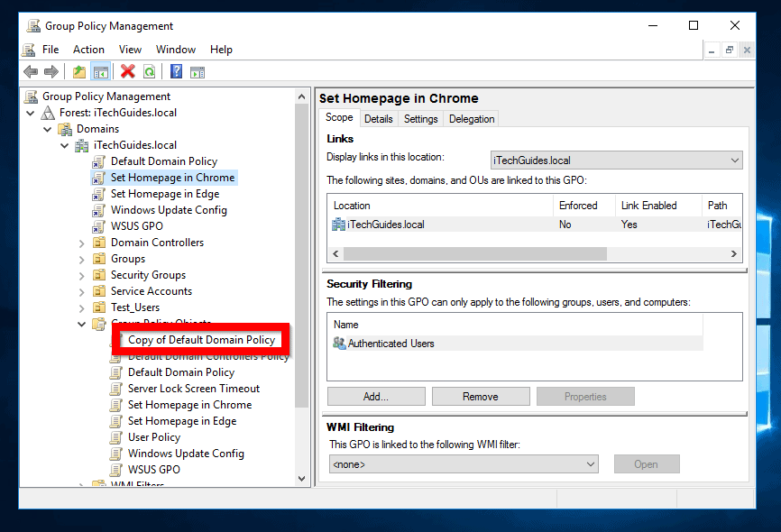This screenshot has height=532, width=781.
Task: Expand the Domain Controllers tree node
Action: click(x=82, y=243)
